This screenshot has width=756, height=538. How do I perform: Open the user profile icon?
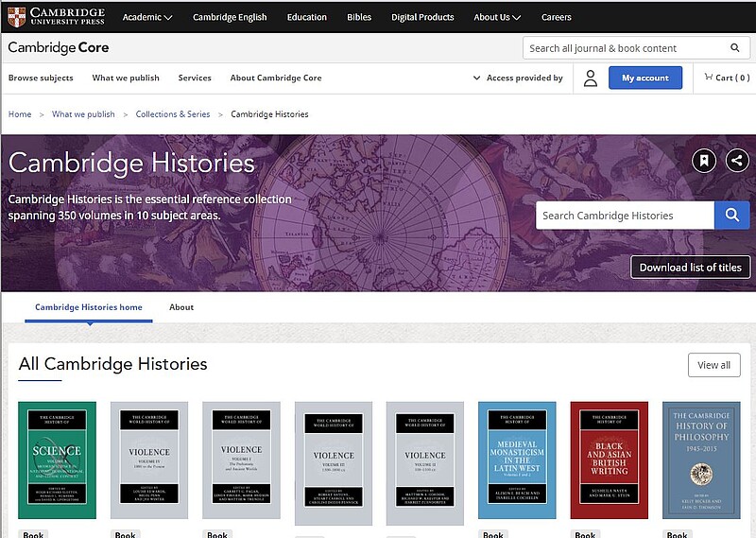pos(590,78)
